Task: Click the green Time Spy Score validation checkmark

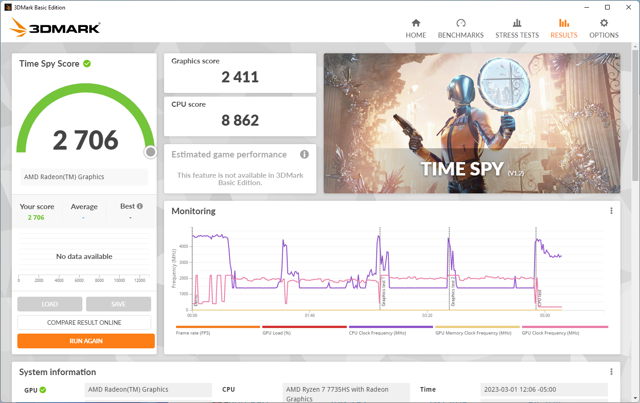Action: [87, 64]
